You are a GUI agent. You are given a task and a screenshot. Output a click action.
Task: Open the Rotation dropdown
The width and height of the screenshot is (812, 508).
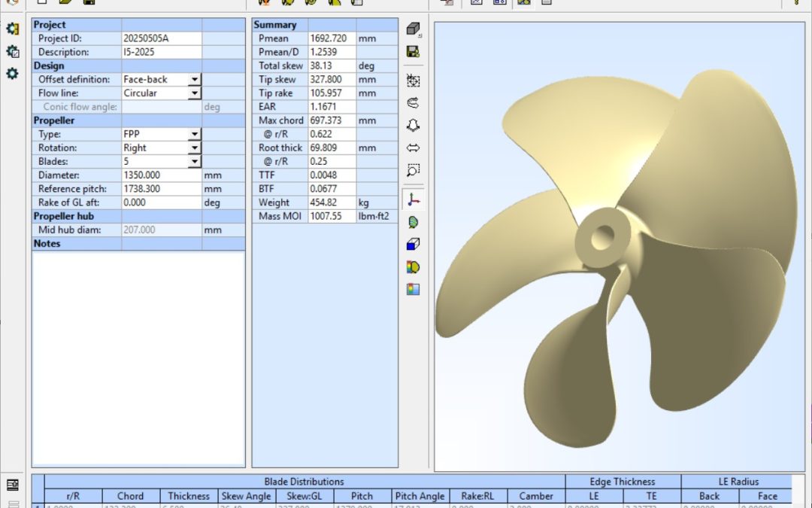click(194, 148)
